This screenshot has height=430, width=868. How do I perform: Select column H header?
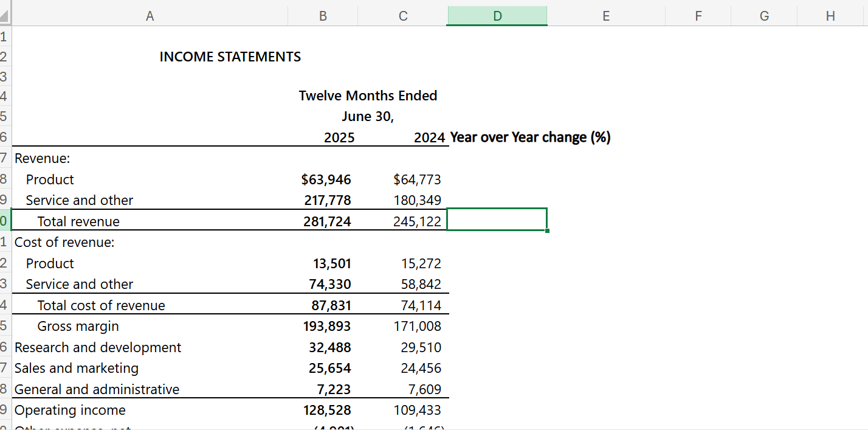coord(830,15)
